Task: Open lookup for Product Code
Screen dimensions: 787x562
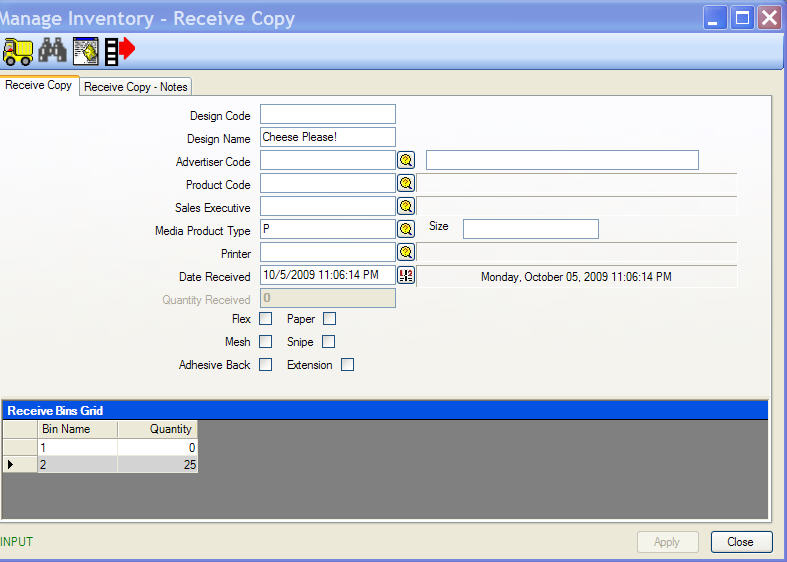Action: 406,183
